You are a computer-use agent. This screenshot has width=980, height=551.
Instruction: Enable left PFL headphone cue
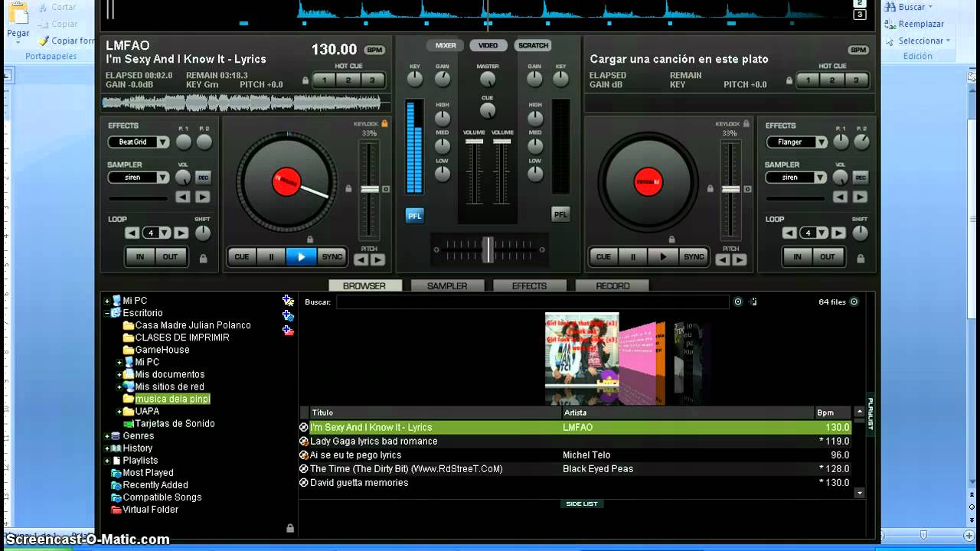[x=414, y=216]
